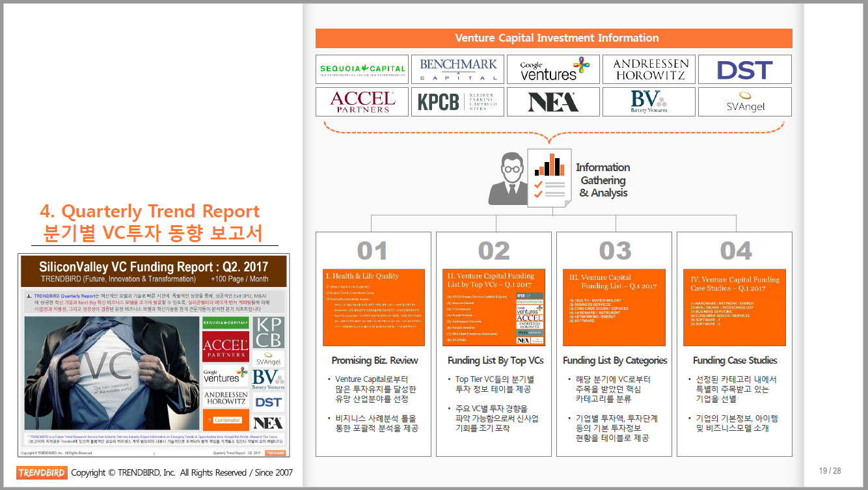
Task: Click the 'Promising Biz. Review' title
Action: point(375,361)
